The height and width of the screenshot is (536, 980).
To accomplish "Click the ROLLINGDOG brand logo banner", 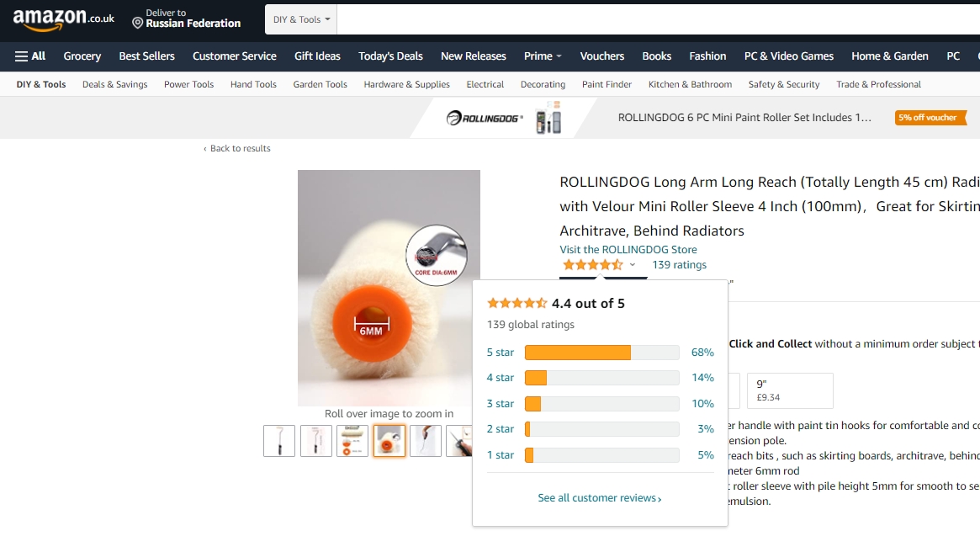I will pyautogui.click(x=485, y=118).
